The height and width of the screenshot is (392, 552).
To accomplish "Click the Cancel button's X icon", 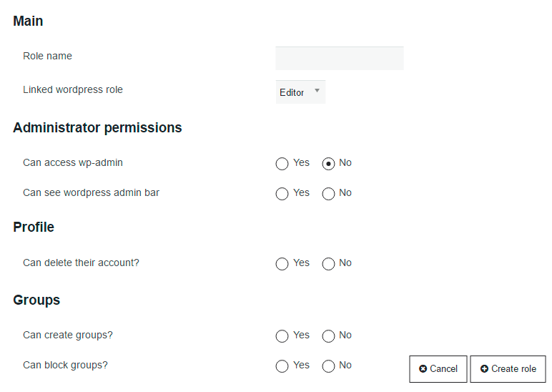I will pos(423,369).
